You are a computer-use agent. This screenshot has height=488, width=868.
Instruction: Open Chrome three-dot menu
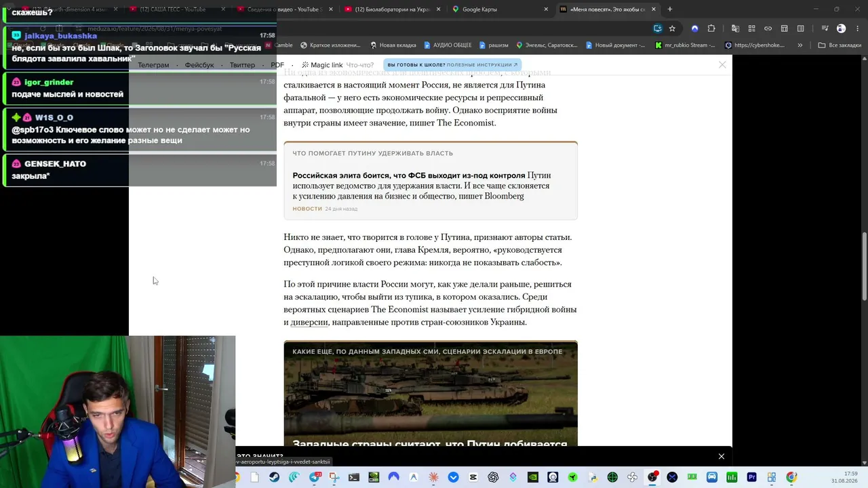[x=857, y=28]
